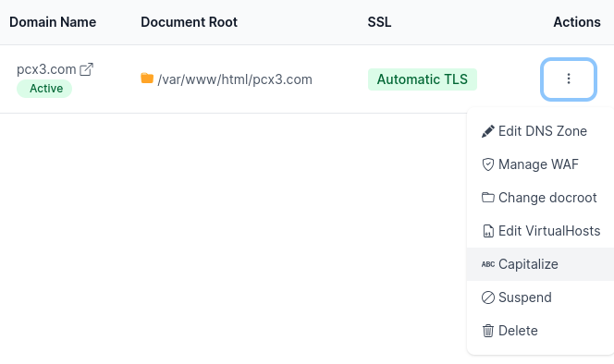Screen dimensions: 614x364
Task: Choose Manage WAF in the dropdown
Action: 540,164
